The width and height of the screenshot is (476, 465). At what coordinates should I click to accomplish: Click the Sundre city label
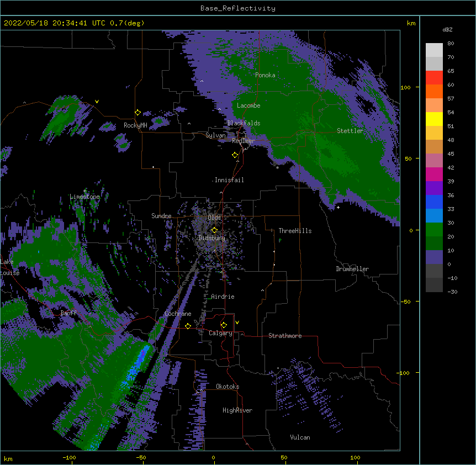(161, 216)
